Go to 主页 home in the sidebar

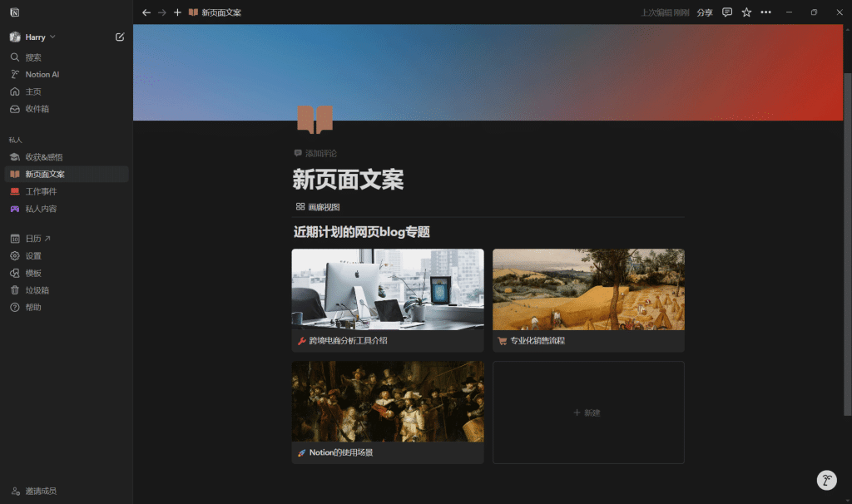pos(67,91)
